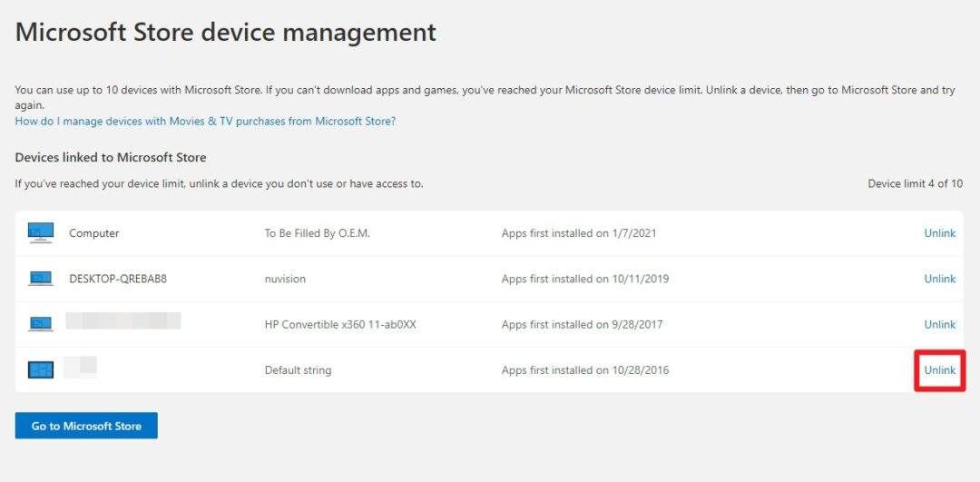Screen dimensions: 980x482
Task: Click the tablet icon in the Default string row
Action: click(41, 370)
